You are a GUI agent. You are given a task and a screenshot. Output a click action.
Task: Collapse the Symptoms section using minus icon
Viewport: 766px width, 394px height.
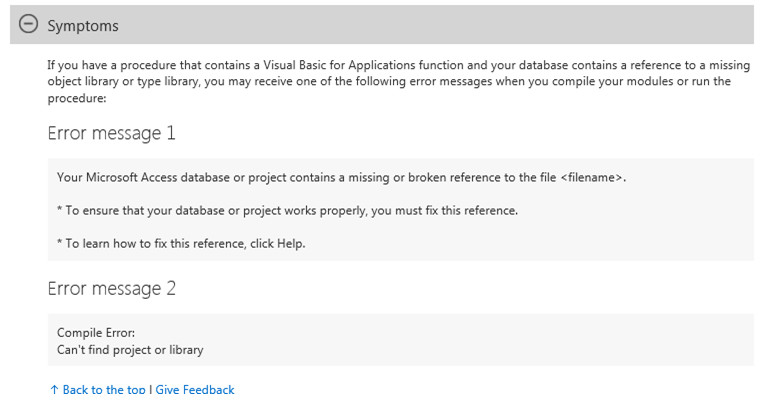[28, 23]
